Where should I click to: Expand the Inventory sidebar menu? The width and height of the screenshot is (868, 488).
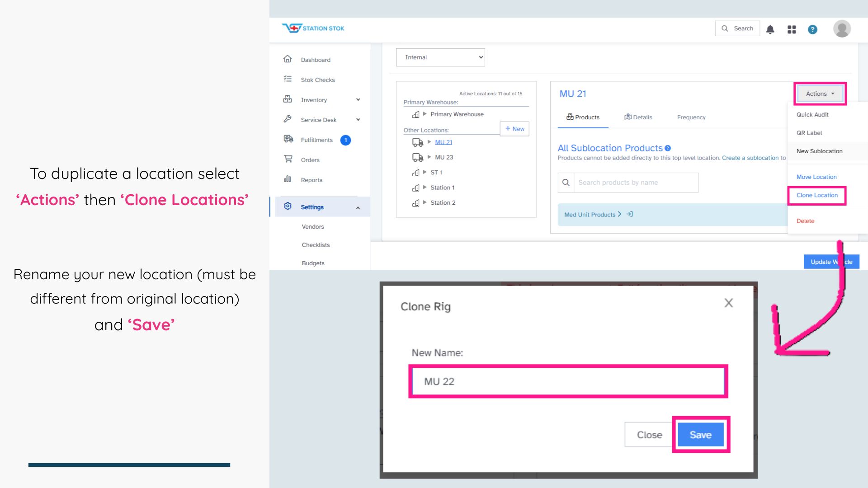click(358, 100)
